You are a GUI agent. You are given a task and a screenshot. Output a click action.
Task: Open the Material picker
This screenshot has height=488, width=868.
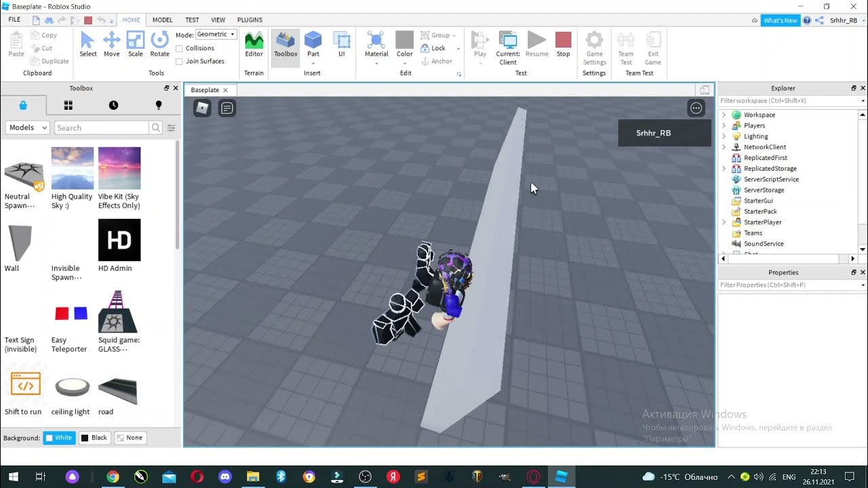(376, 44)
